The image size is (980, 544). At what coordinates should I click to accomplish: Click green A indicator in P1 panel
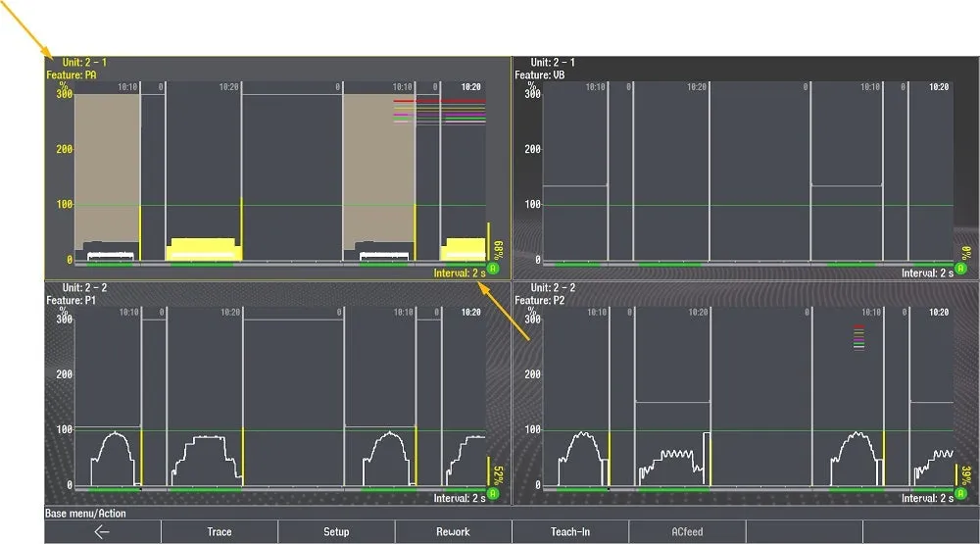click(x=494, y=493)
